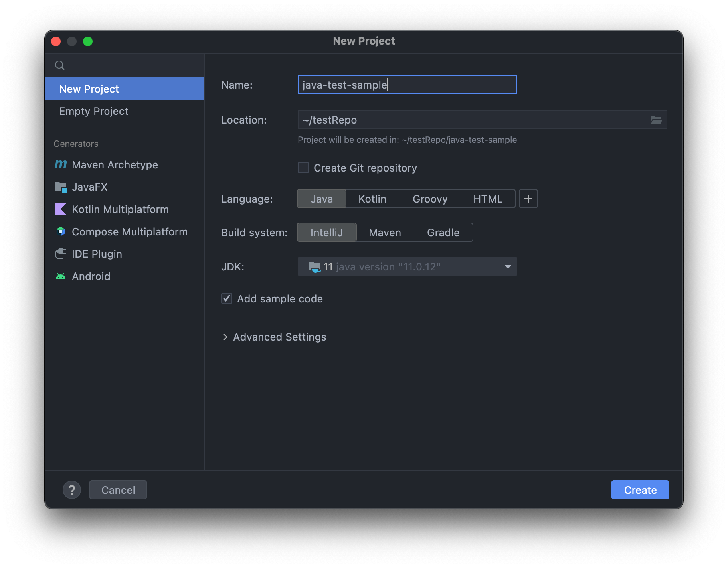
Task: Open the folder browse icon in Location field
Action: pos(656,120)
